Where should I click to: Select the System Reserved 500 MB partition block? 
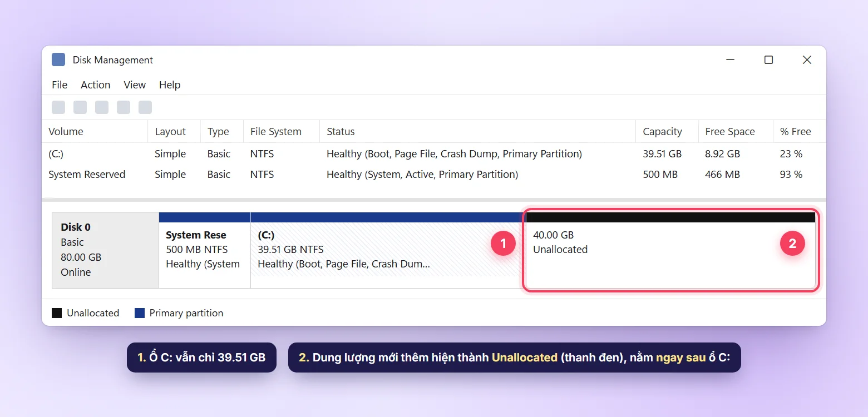(205, 250)
